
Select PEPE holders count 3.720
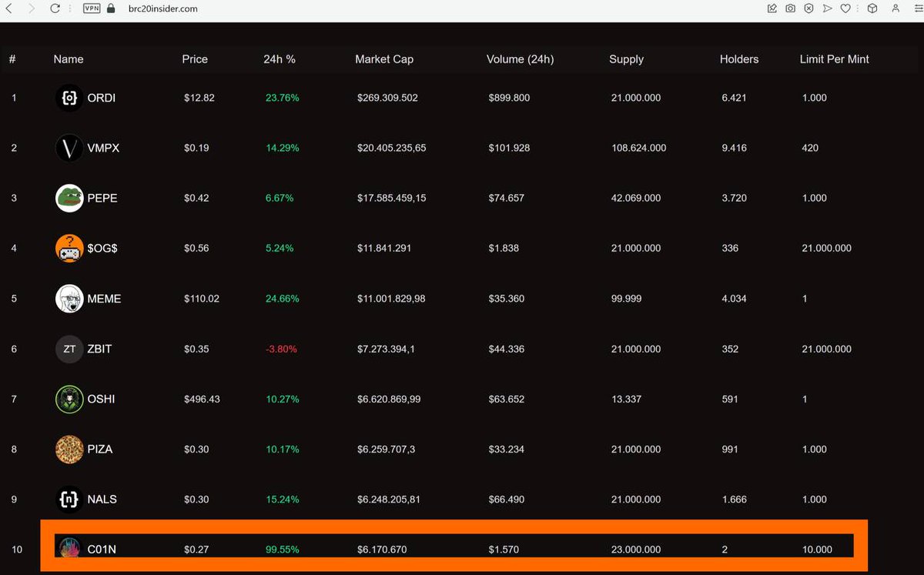pos(734,198)
